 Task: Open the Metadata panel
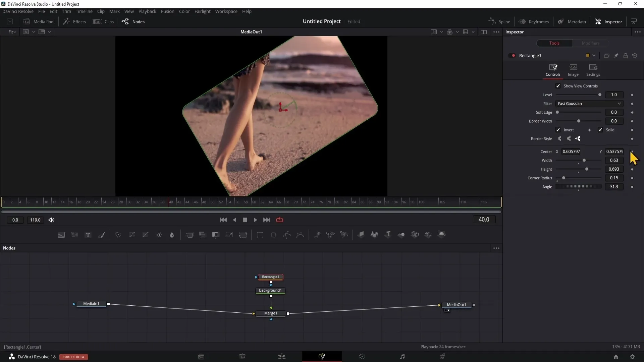point(573,21)
